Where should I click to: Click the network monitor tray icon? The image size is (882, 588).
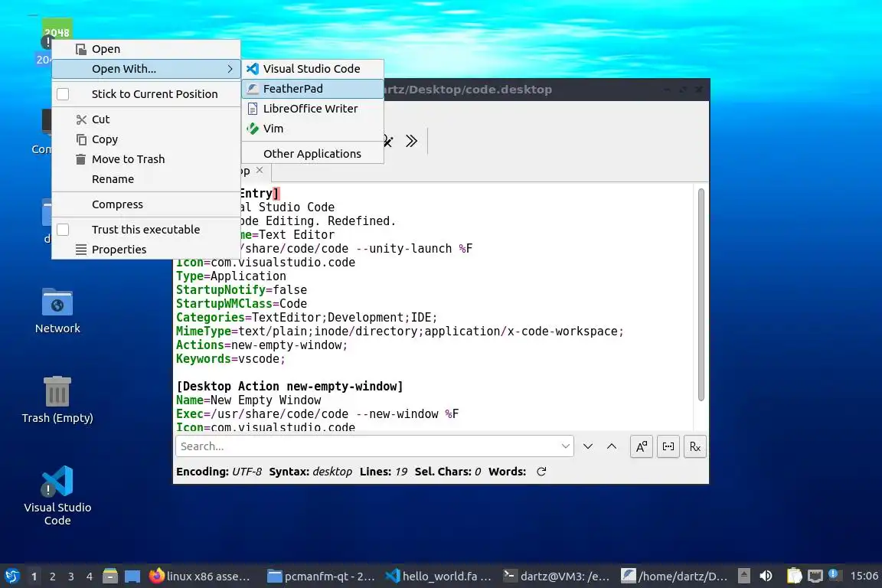tap(815, 576)
